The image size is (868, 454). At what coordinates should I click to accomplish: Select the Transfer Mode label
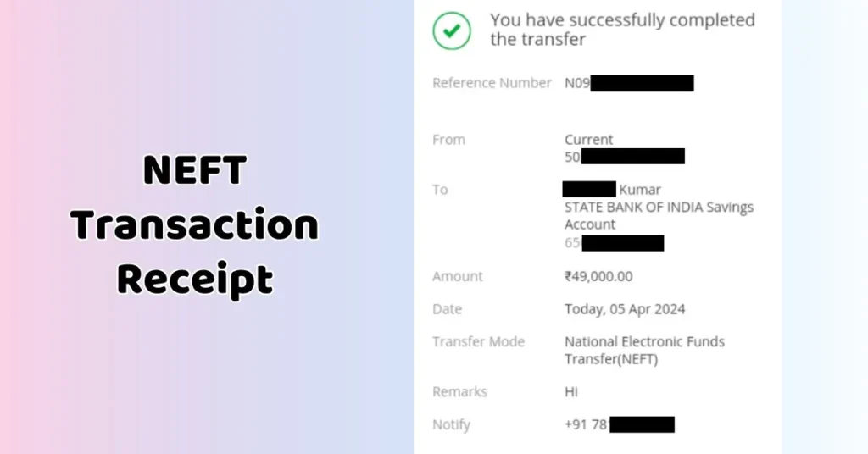[478, 342]
